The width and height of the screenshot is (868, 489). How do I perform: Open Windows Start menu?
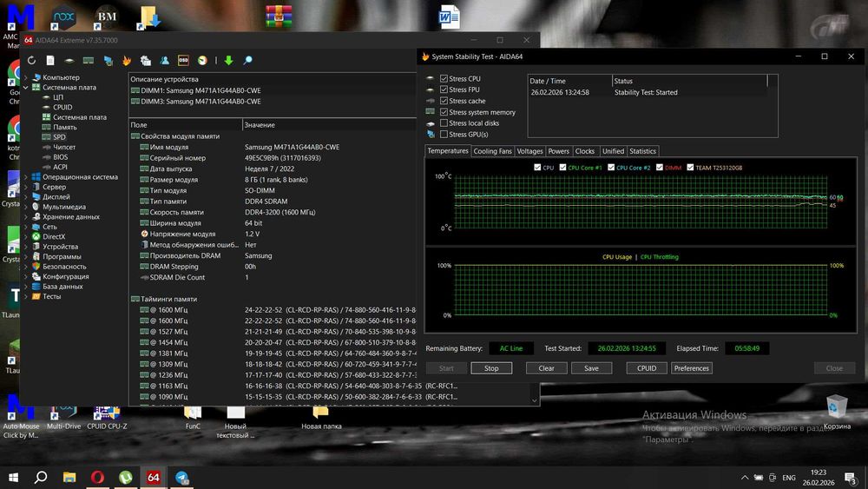pyautogui.click(x=13, y=477)
